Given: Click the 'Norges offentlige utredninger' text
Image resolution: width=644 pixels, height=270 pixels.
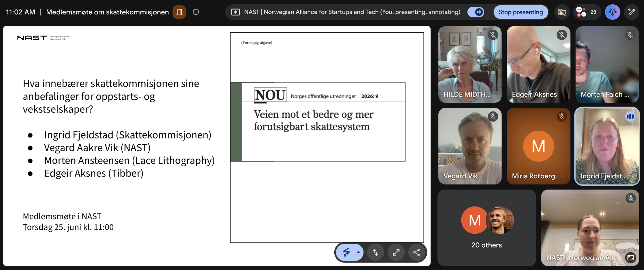Looking at the screenshot, I should (323, 96).
